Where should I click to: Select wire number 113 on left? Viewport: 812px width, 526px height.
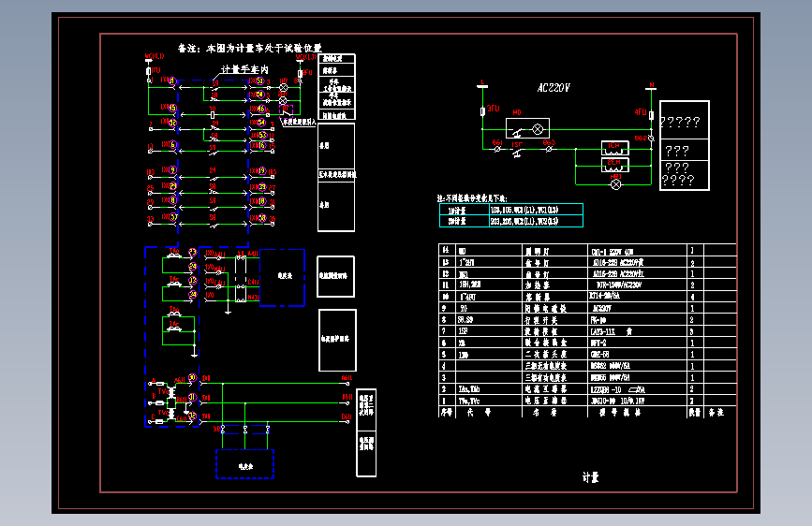click(150, 172)
